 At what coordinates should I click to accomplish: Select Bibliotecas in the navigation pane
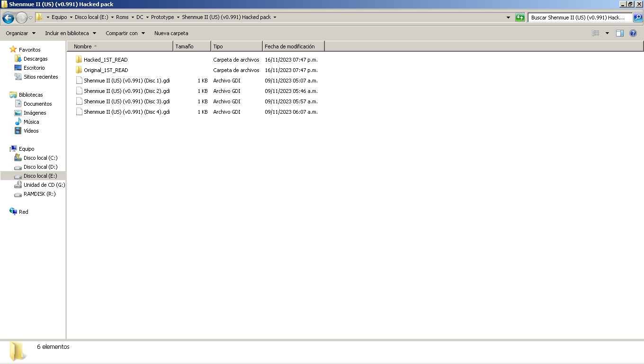pyautogui.click(x=31, y=95)
